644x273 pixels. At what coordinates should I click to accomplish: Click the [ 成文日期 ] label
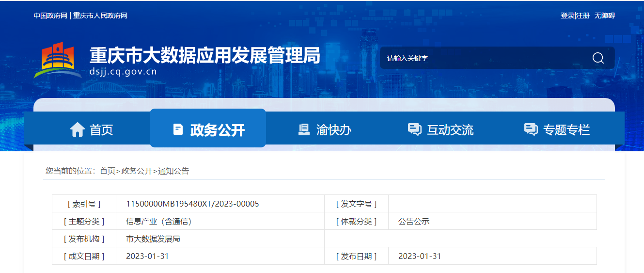pos(84,256)
